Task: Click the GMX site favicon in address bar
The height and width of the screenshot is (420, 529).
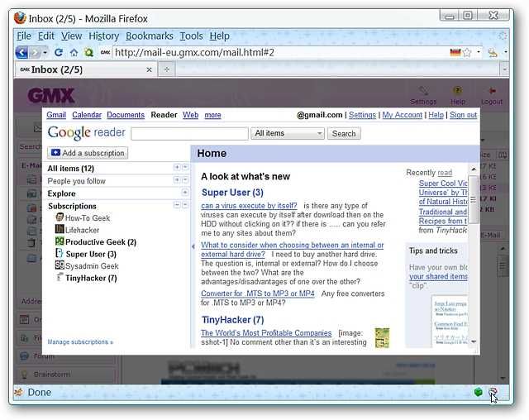Action: coord(105,52)
